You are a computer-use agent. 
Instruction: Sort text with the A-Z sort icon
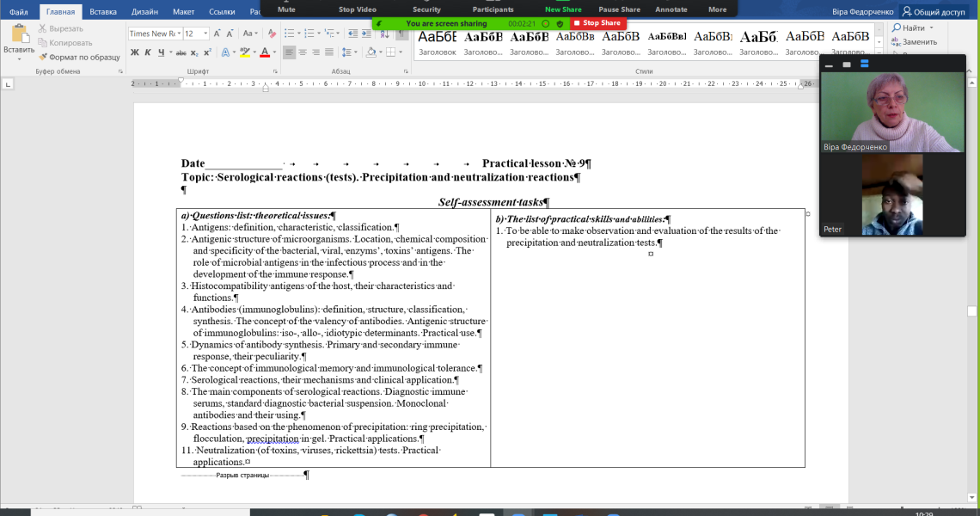pyautogui.click(x=384, y=34)
